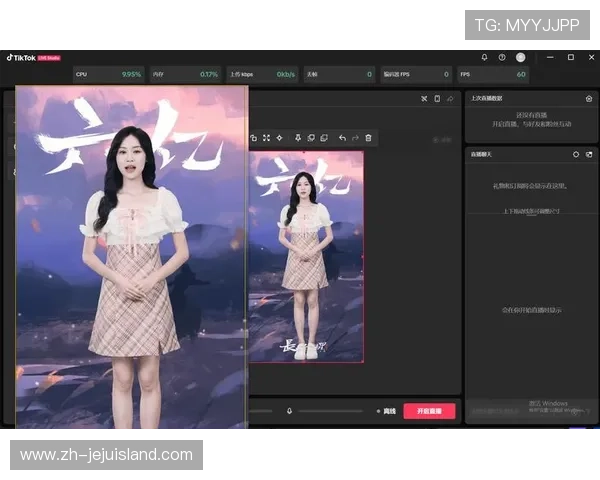
Task: Pop out the 直播聊天 chat panel
Action: [x=589, y=155]
